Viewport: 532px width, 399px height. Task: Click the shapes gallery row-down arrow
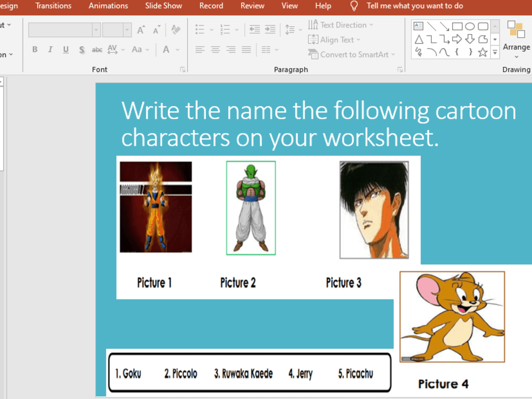[x=495, y=39]
